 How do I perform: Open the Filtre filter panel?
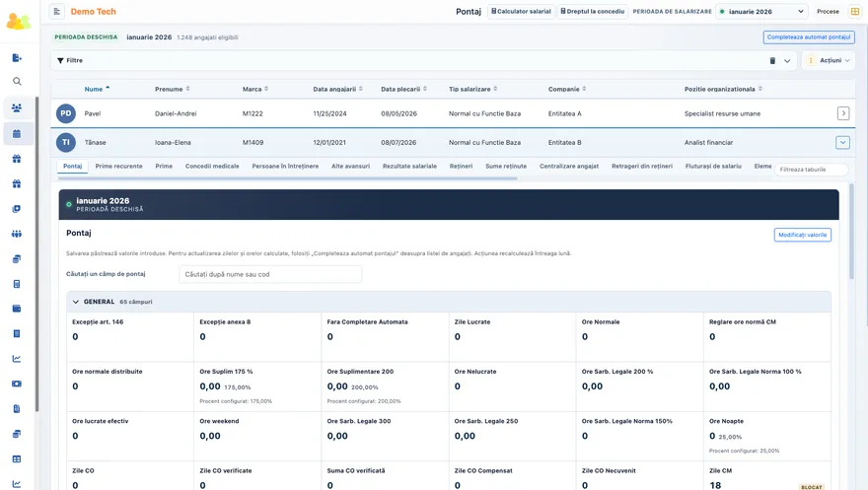[x=70, y=60]
